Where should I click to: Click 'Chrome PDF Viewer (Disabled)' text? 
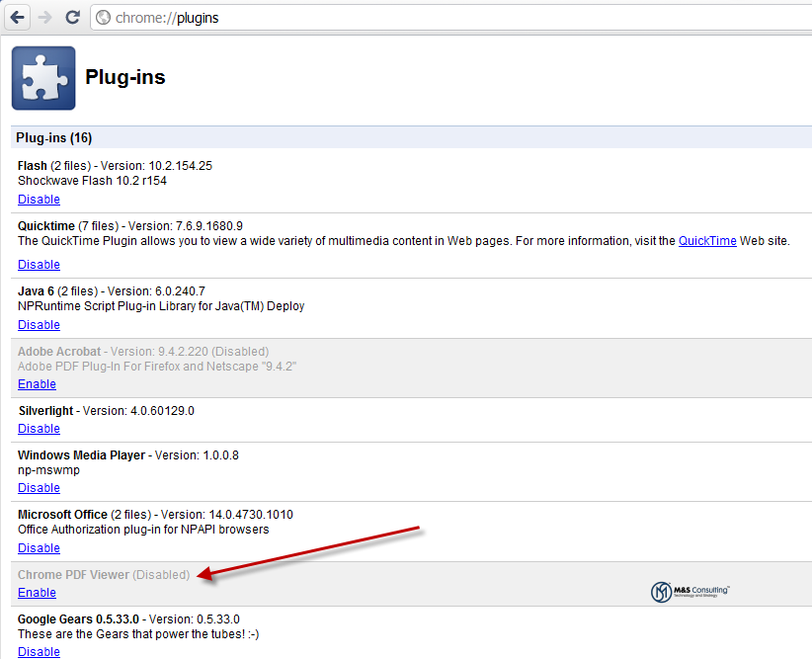click(104, 575)
